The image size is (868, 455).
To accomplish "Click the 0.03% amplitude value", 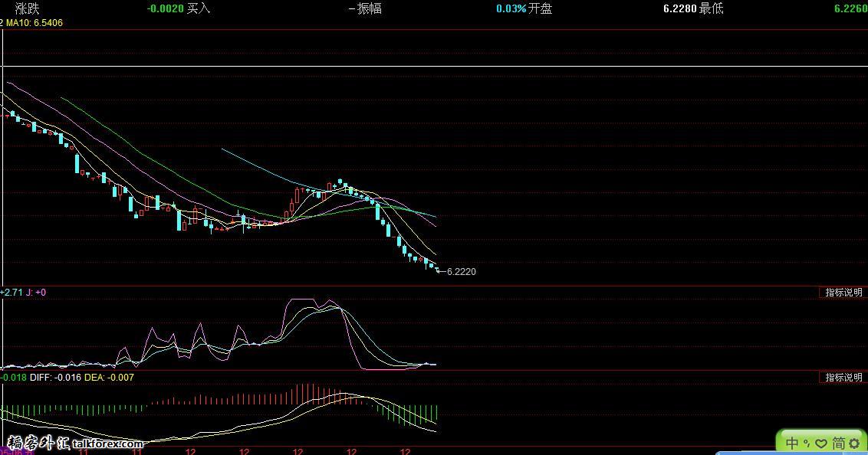I will (x=511, y=8).
